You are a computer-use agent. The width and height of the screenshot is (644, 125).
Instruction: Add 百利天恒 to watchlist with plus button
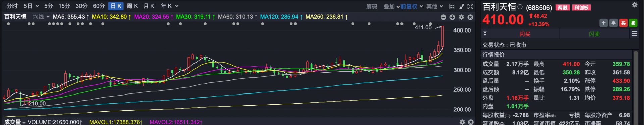coord(603,23)
